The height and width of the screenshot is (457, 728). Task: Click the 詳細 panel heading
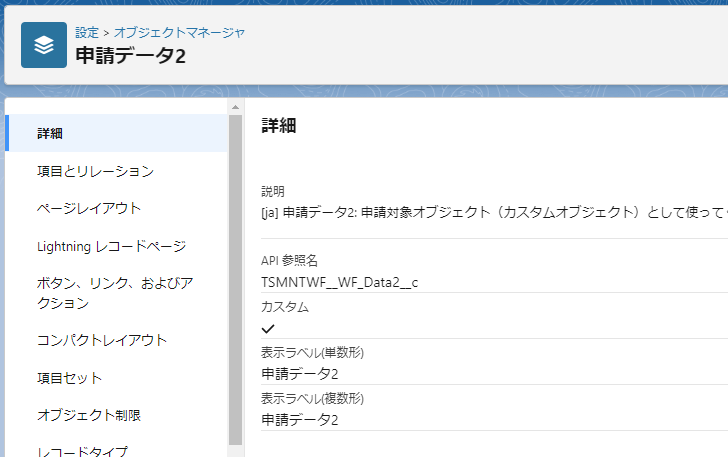pos(279,125)
